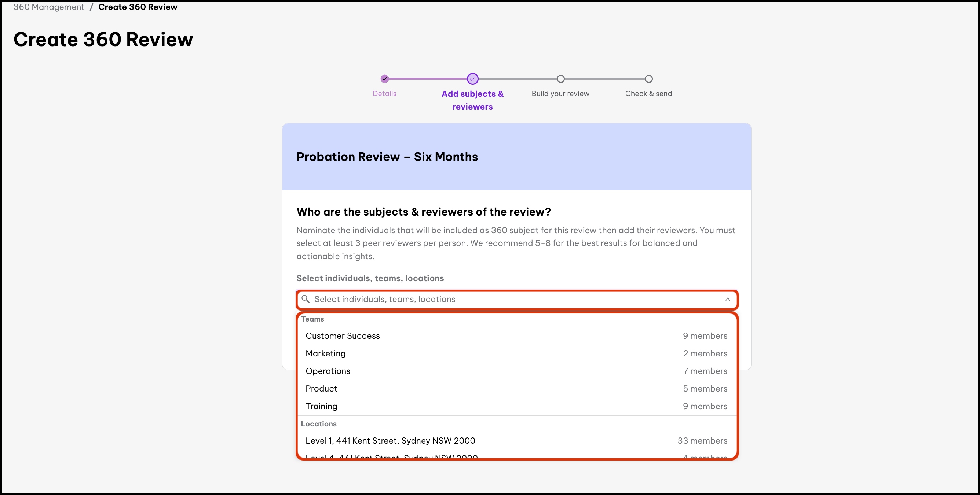Select the Customer Success team

click(343, 335)
